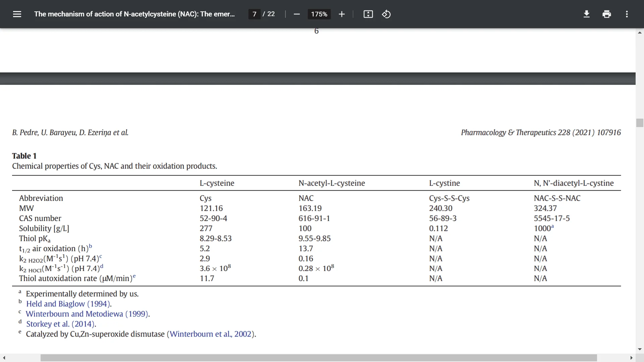The width and height of the screenshot is (644, 362).
Task: Click the authors line 'B. Pedre, U. Barayeu'
Action: pyautogui.click(x=70, y=132)
